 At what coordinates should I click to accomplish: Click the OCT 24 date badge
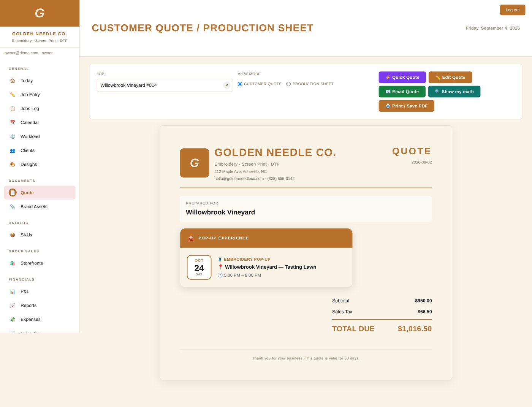(199, 268)
